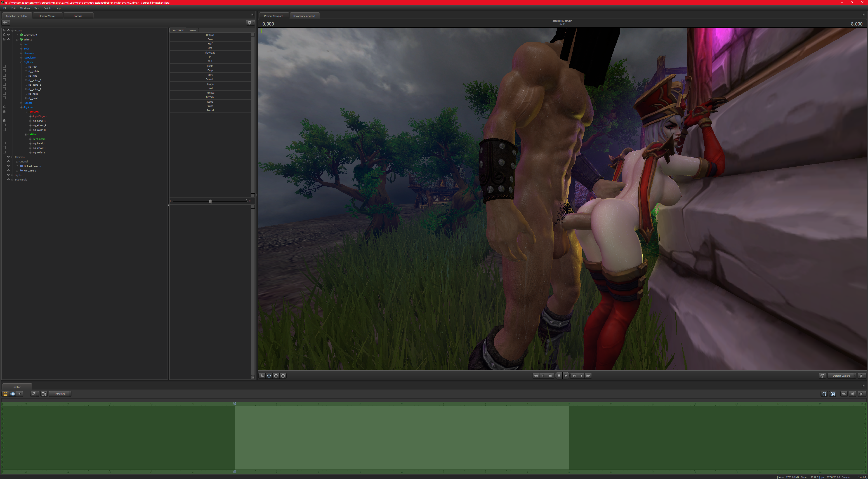Check the box beside rig_head
The image size is (868, 479).
[4, 98]
